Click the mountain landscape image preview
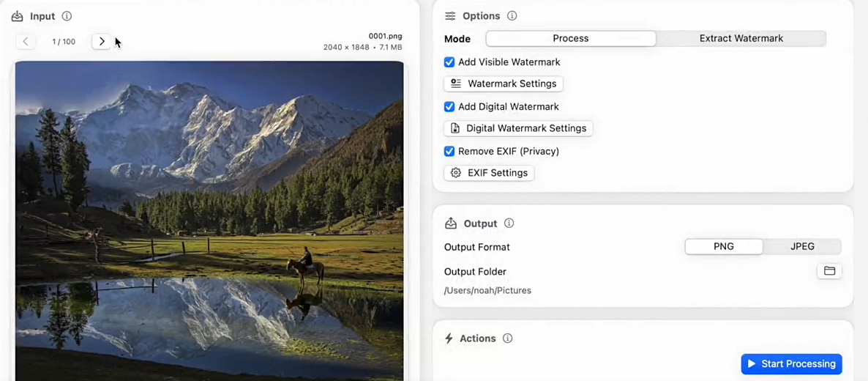 tap(209, 220)
